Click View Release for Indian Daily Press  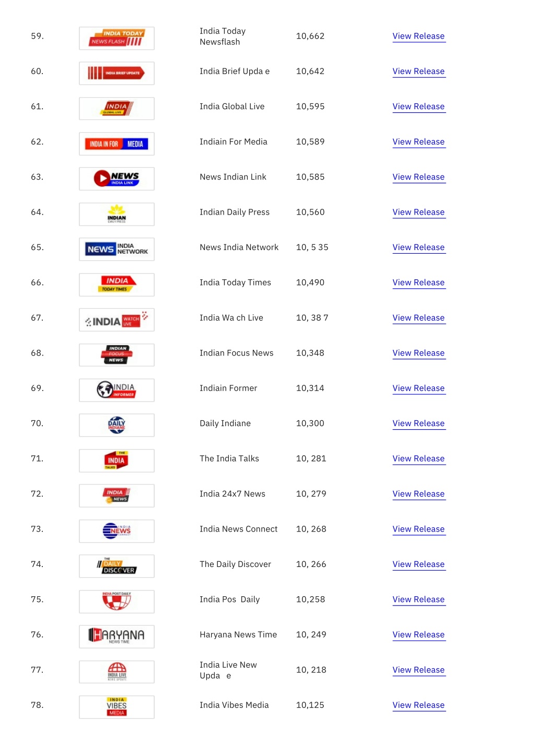click(x=418, y=212)
